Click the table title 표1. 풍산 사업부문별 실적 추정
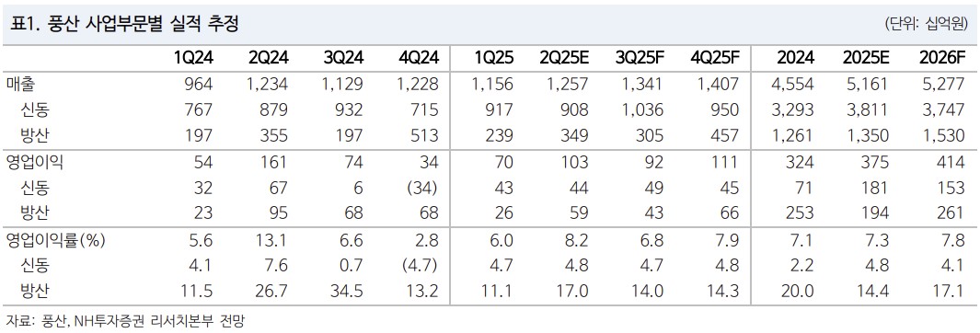The width and height of the screenshot is (980, 333). [121, 24]
